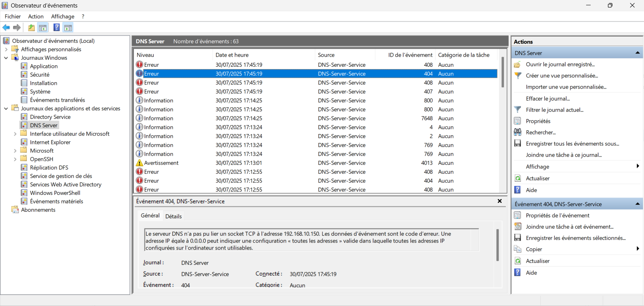Click the Back arrow toolbar icon
Viewport: 644px width, 306px height.
coord(6,27)
